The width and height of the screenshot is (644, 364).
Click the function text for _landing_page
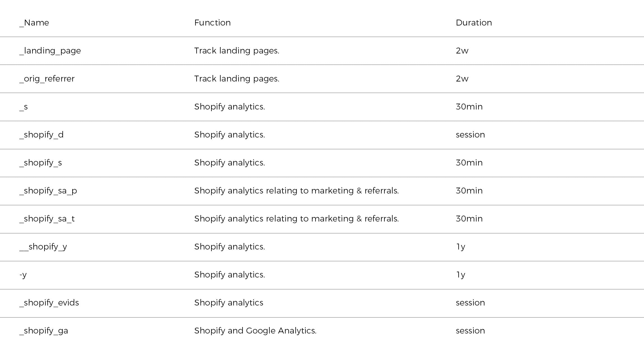[x=237, y=51]
